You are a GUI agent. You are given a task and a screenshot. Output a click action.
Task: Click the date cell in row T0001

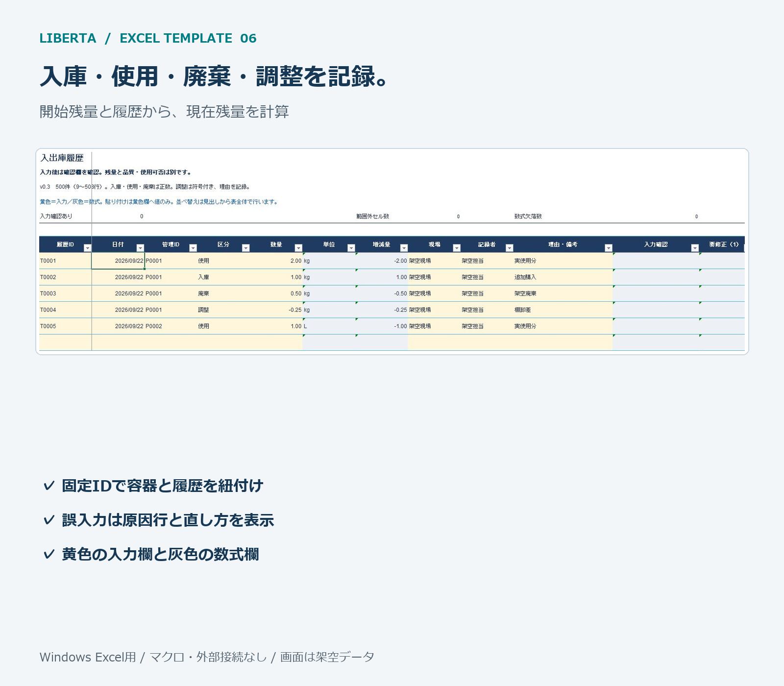coord(118,261)
